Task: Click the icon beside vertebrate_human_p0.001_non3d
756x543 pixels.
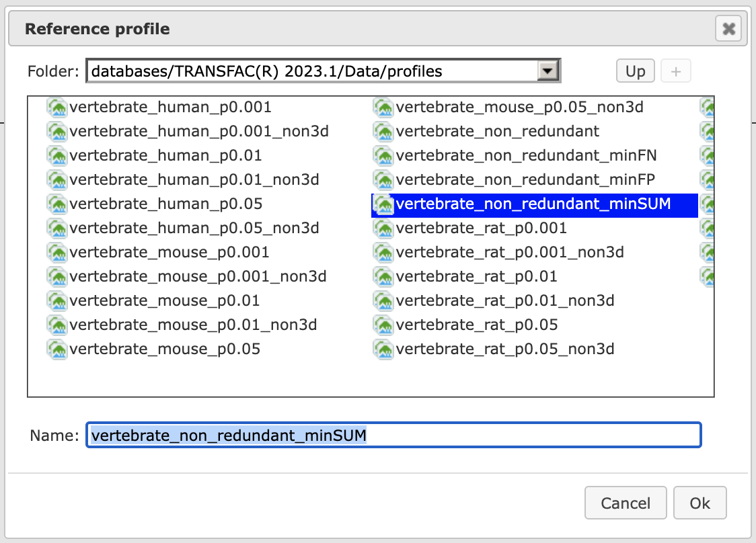Action: 57,132
